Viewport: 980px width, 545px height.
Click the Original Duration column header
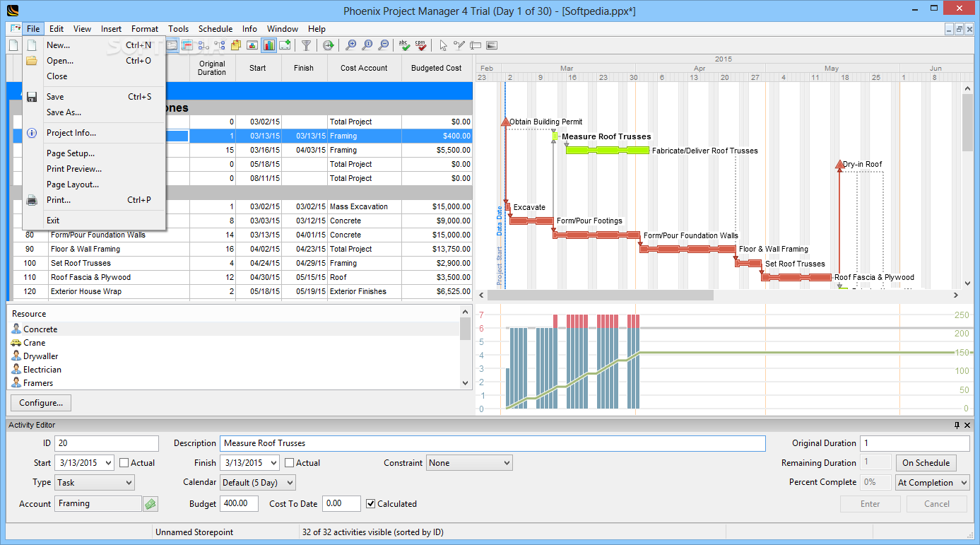click(x=212, y=69)
